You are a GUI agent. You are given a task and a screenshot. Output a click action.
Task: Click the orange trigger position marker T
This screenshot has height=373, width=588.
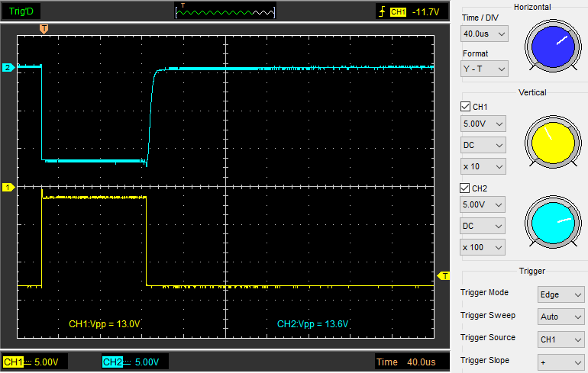(44, 29)
